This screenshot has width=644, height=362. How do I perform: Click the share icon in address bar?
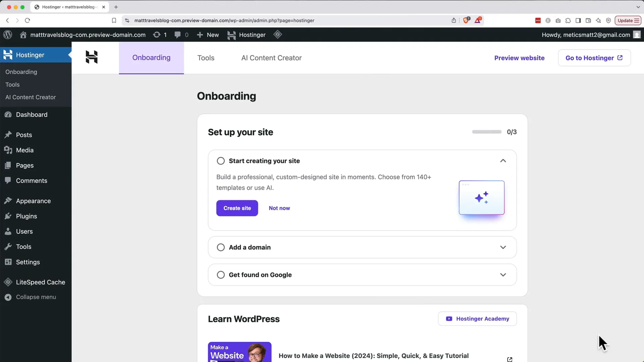pyautogui.click(x=454, y=20)
